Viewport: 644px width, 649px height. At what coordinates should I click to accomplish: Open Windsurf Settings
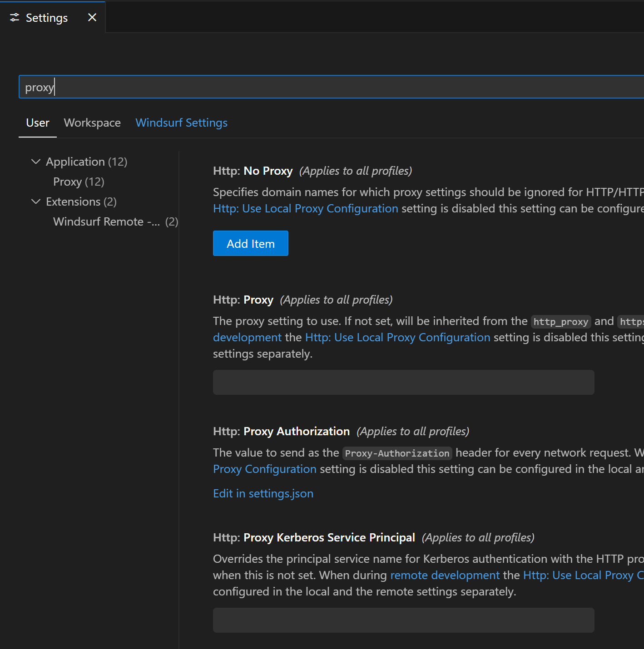(x=181, y=123)
